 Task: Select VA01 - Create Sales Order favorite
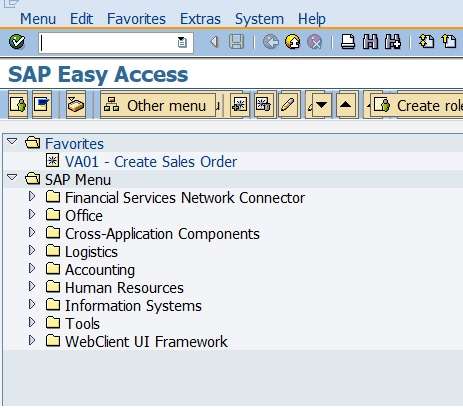point(151,162)
